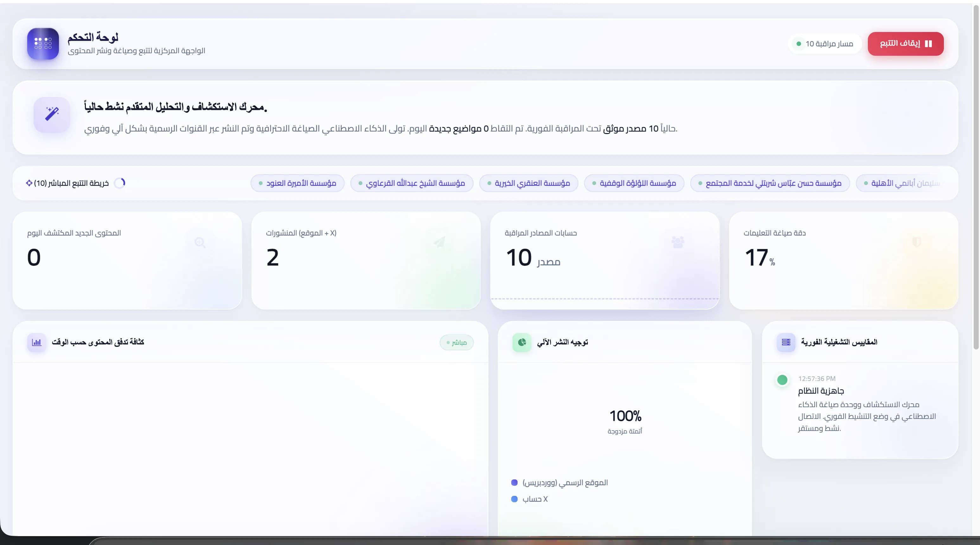Click the مباشر live badge
The height and width of the screenshot is (545, 980).
[x=456, y=343]
